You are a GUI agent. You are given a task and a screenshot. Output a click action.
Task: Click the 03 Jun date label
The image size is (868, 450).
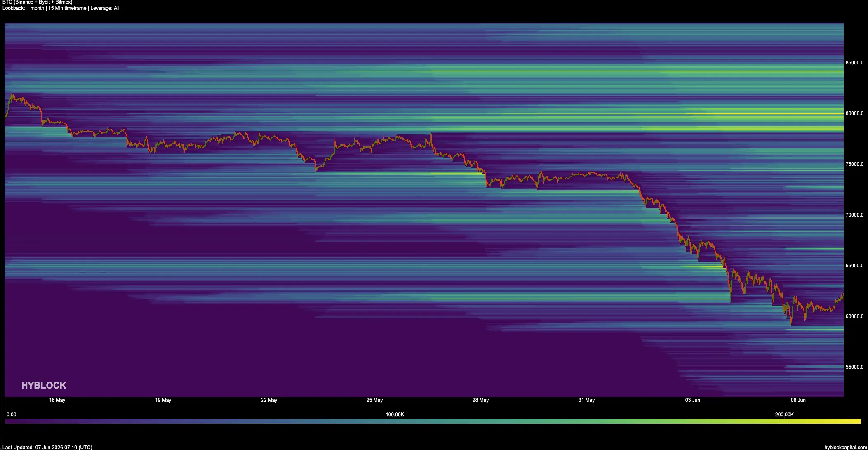(x=693, y=400)
